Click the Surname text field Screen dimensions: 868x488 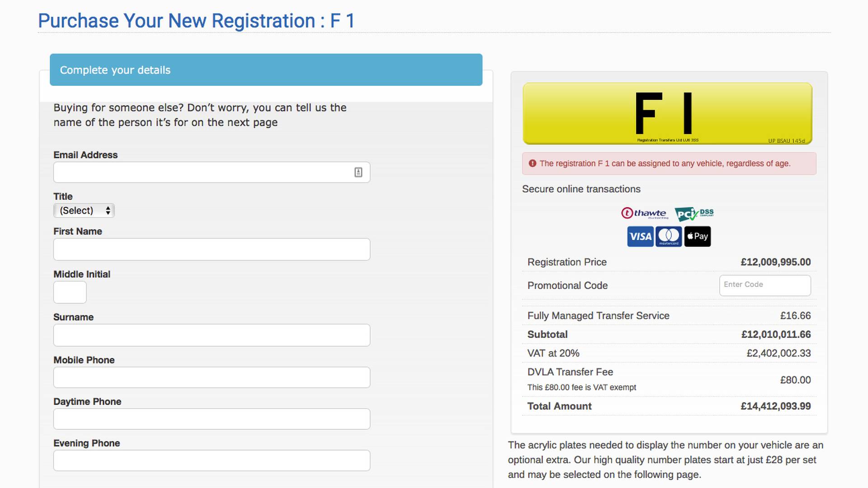212,335
